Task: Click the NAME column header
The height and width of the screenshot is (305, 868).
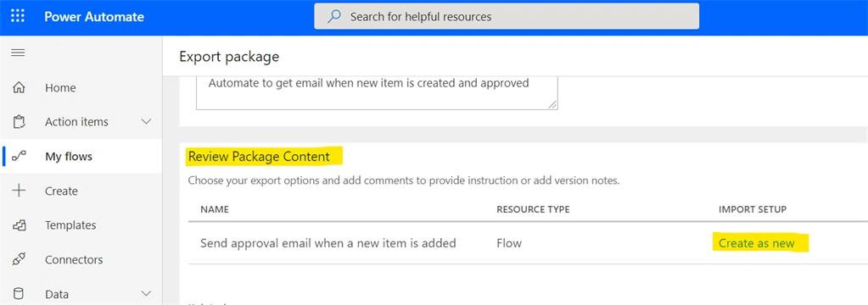Action: [214, 209]
